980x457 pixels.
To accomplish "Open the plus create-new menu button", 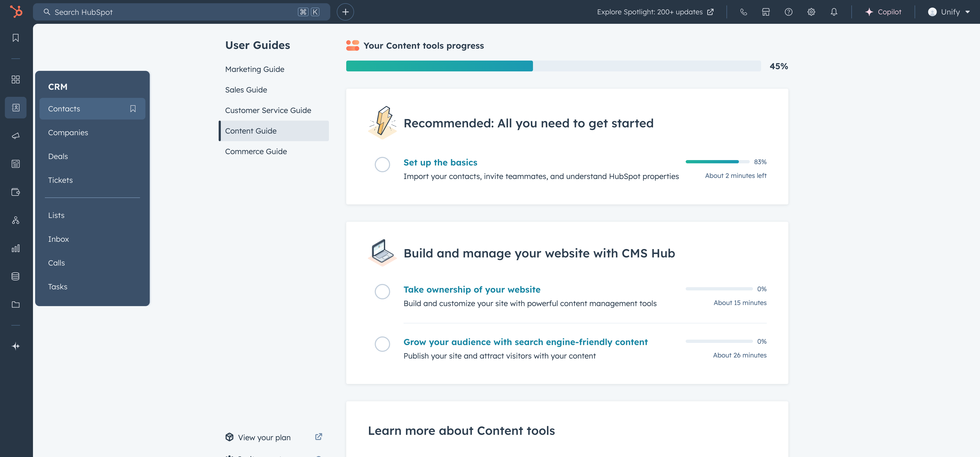I will pos(345,12).
